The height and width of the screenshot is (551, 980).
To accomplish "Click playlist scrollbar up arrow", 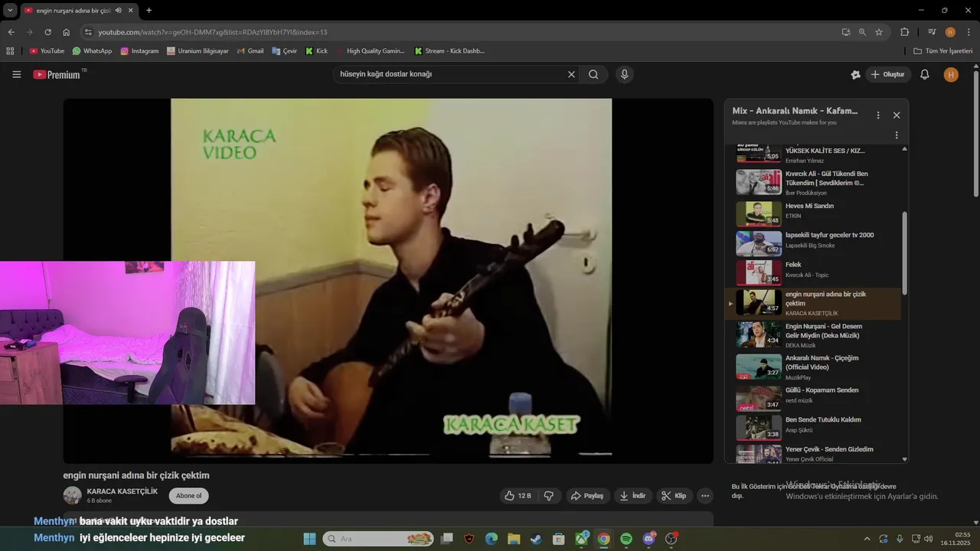I will [x=904, y=148].
